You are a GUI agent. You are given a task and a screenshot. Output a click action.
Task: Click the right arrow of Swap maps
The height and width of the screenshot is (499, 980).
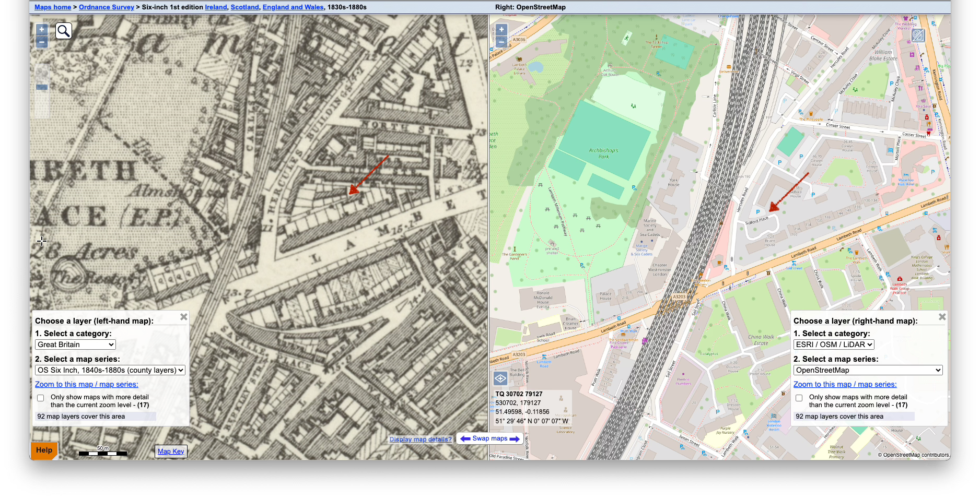[x=515, y=439]
